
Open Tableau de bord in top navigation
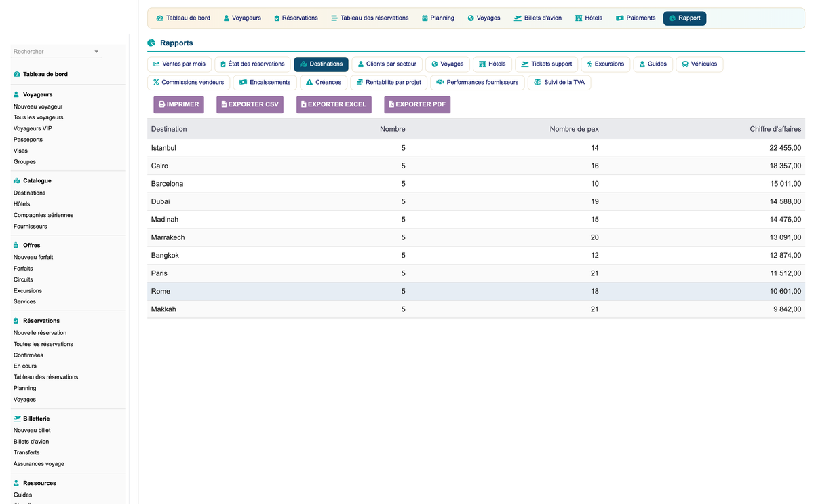pos(183,18)
